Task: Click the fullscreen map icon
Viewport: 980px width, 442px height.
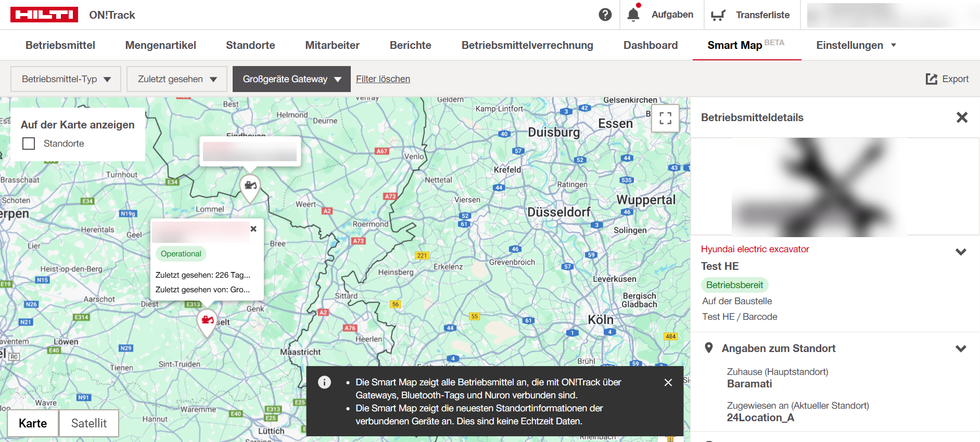Action: point(665,118)
